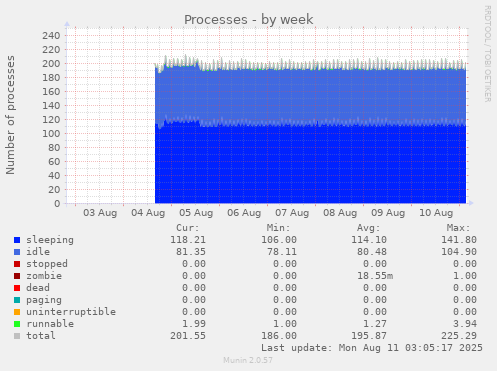497x371 pixels.
Task: Click the runnable legend color swatch
Action: [x=17, y=324]
